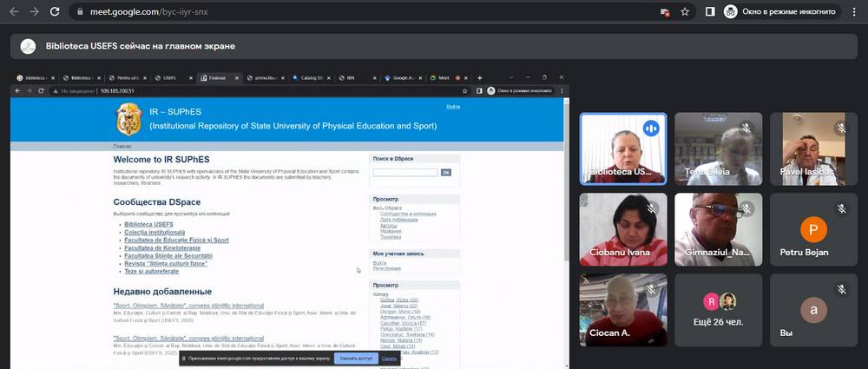The height and width of the screenshot is (369, 868).
Task: Click the banner text Biblioteca USEFS сейчас на главном экране
Action: (141, 47)
